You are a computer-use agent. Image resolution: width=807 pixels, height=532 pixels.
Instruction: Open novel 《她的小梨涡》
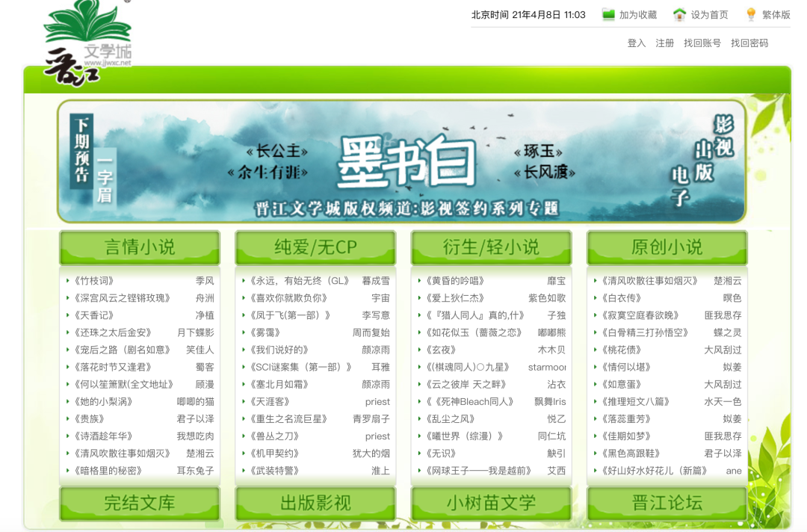pyautogui.click(x=103, y=402)
